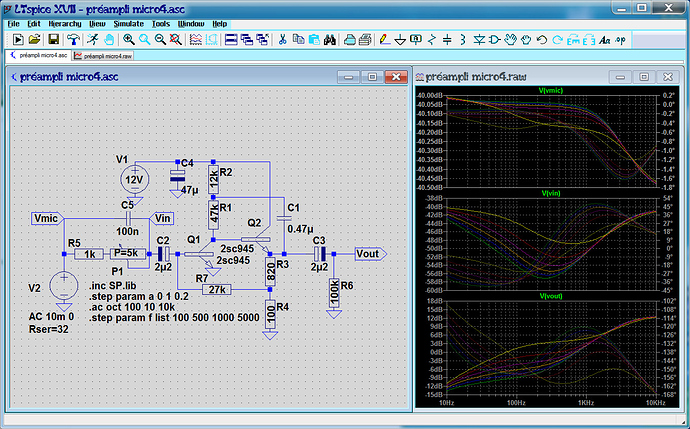Select the Vin net label in schematic
Screen dimensions: 690x429
click(x=161, y=218)
